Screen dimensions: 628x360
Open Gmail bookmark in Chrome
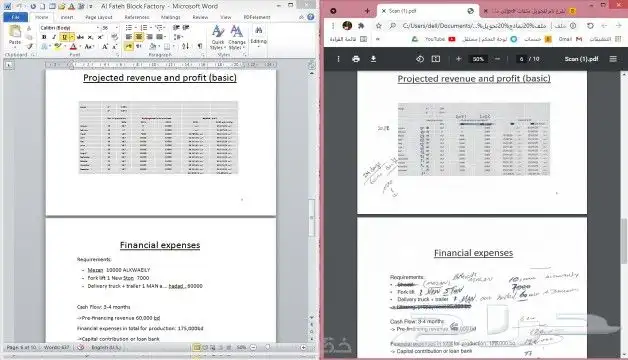(x=570, y=39)
